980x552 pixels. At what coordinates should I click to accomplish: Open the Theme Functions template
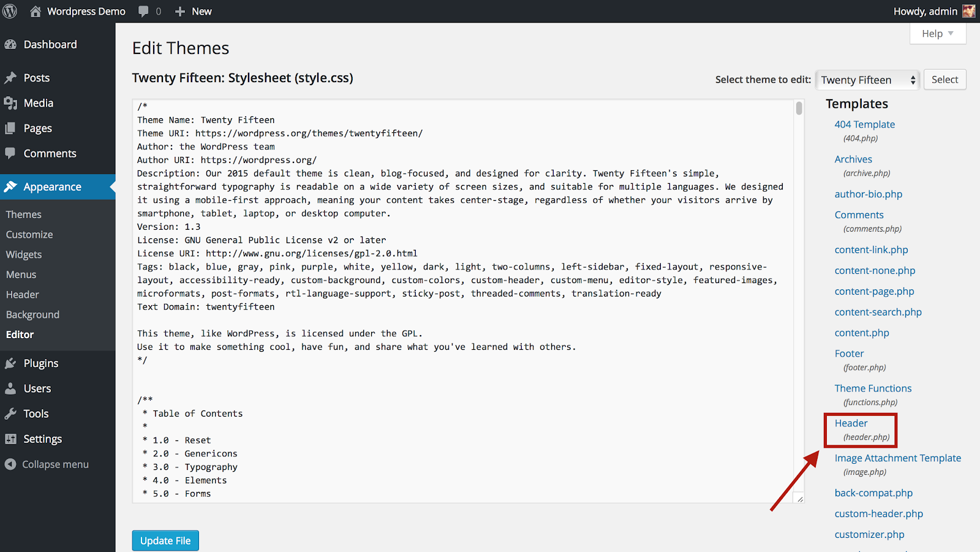pos(873,388)
